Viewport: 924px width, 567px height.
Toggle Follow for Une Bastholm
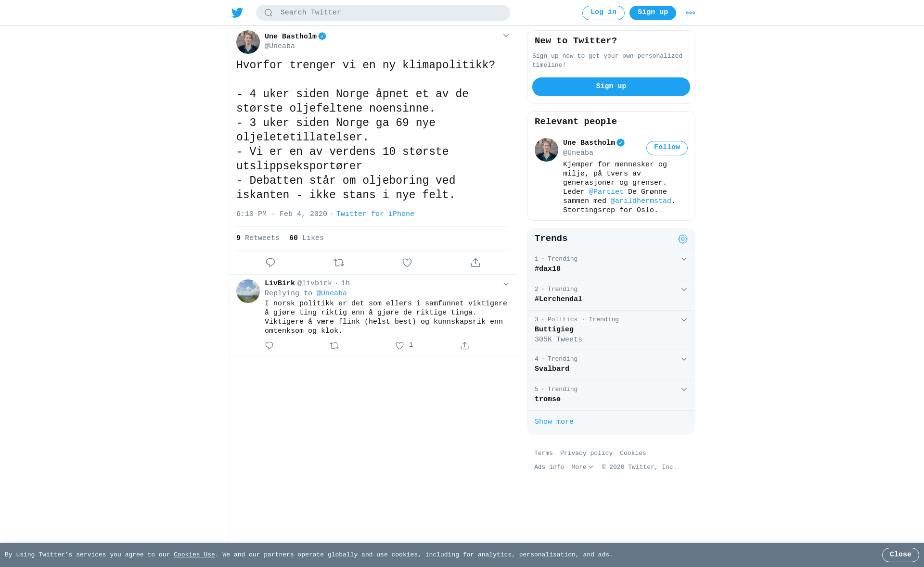(x=667, y=148)
